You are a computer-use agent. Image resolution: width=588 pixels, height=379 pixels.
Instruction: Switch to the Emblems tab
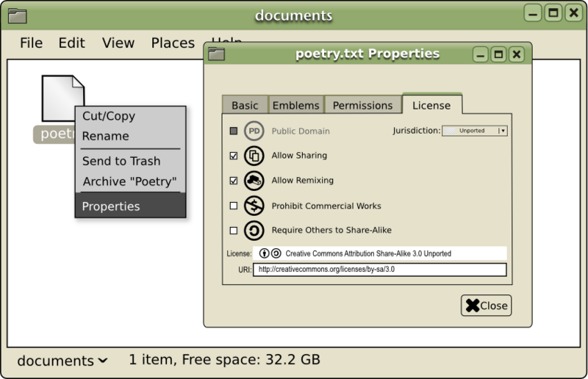(x=296, y=105)
